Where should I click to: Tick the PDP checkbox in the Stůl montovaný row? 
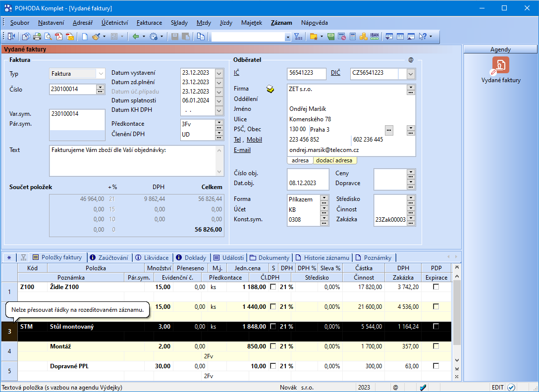pyautogui.click(x=436, y=326)
